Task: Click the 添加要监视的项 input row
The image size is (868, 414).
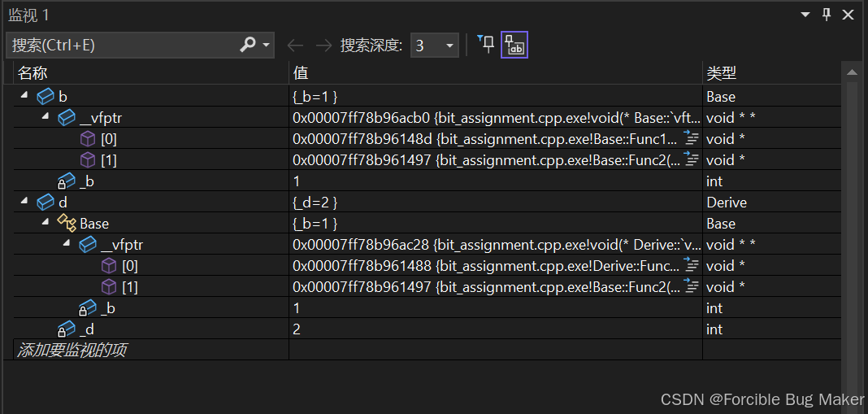Action: (73, 350)
